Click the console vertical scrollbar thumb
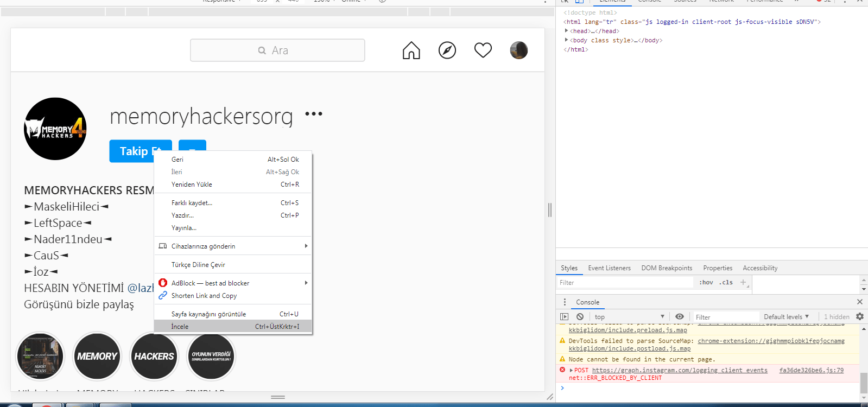This screenshot has height=407, width=868. click(x=864, y=383)
